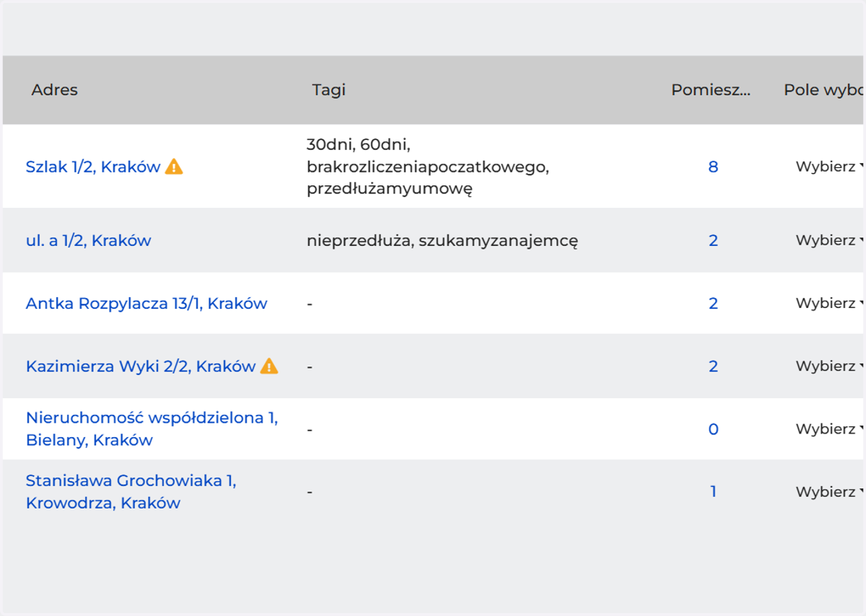Open Nieruchomość współdzielona 1, Bielany link
This screenshot has height=616, width=866.
[x=152, y=428]
